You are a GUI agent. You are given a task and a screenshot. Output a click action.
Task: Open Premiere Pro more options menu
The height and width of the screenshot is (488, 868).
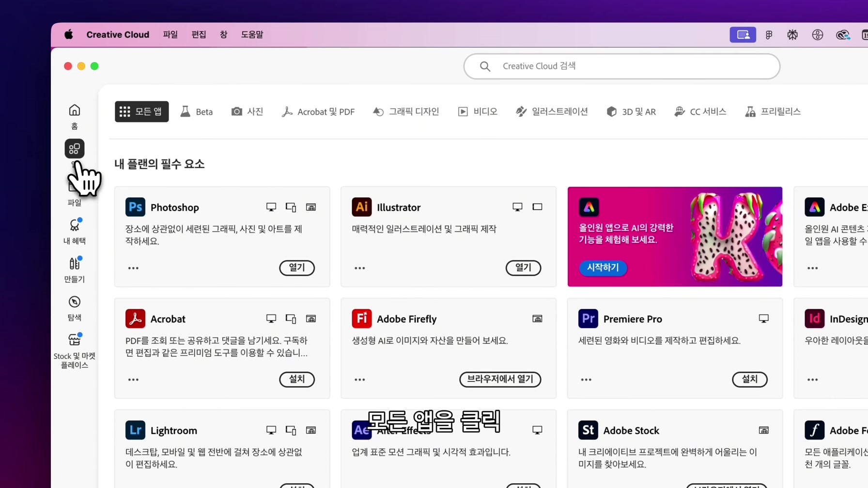(x=586, y=379)
